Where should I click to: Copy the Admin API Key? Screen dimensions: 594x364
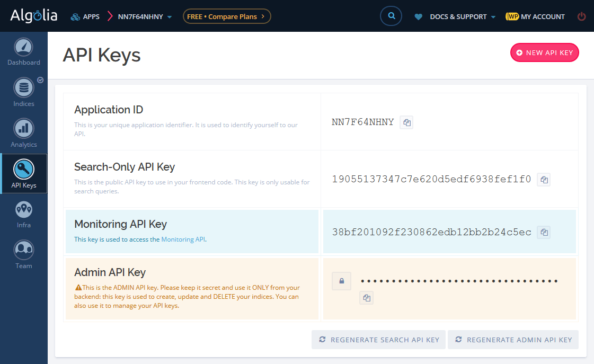(366, 298)
